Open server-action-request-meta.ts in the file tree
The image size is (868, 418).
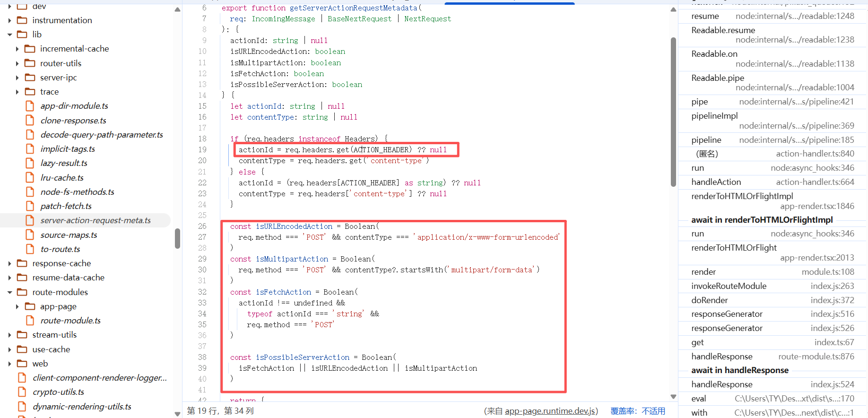tap(95, 220)
